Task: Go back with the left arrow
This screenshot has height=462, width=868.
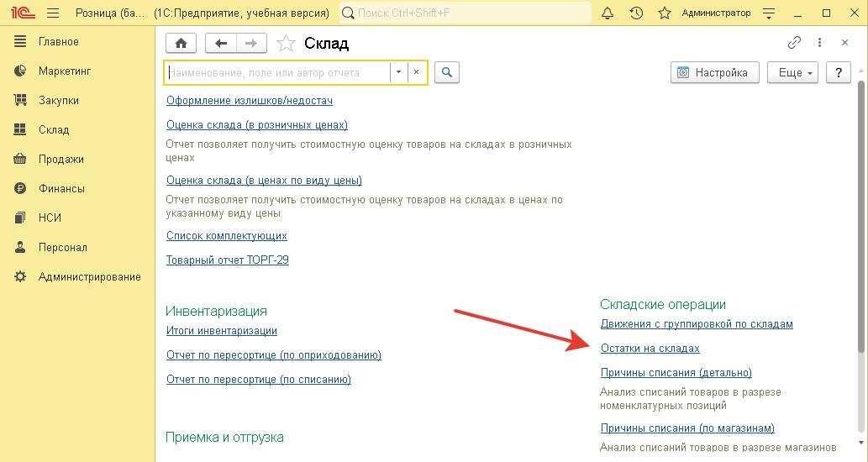Action: click(x=221, y=43)
